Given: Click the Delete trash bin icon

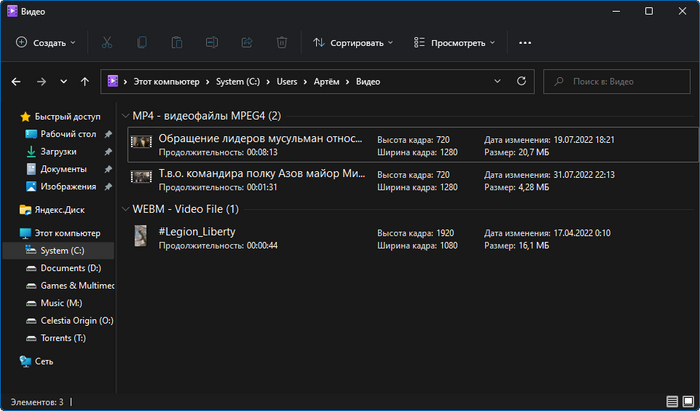Looking at the screenshot, I should tap(282, 43).
